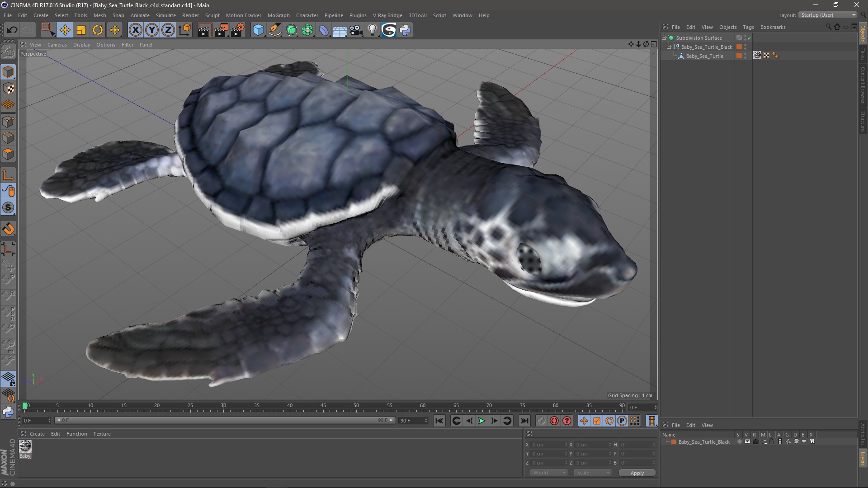
Task: Click the Undo arrow icon
Action: click(x=12, y=30)
